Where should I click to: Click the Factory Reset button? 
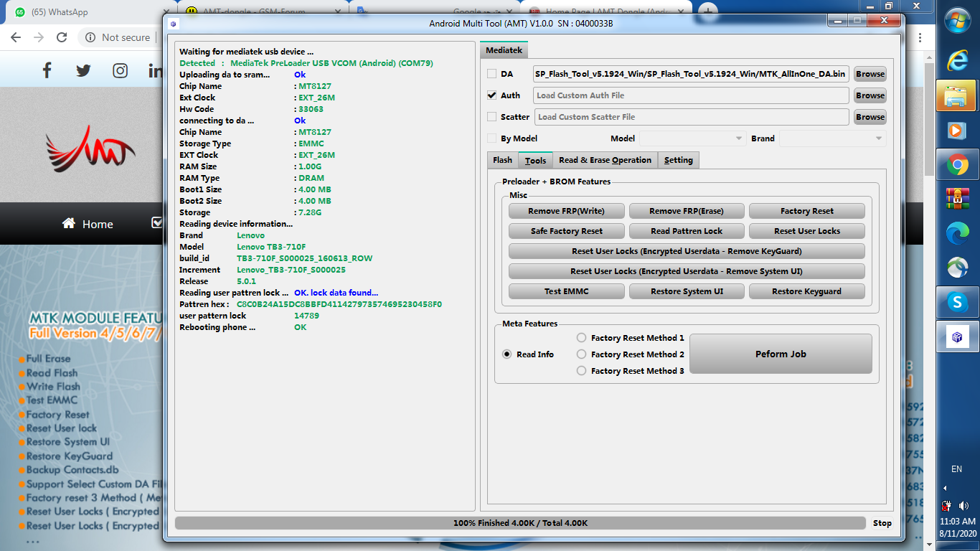pos(807,211)
